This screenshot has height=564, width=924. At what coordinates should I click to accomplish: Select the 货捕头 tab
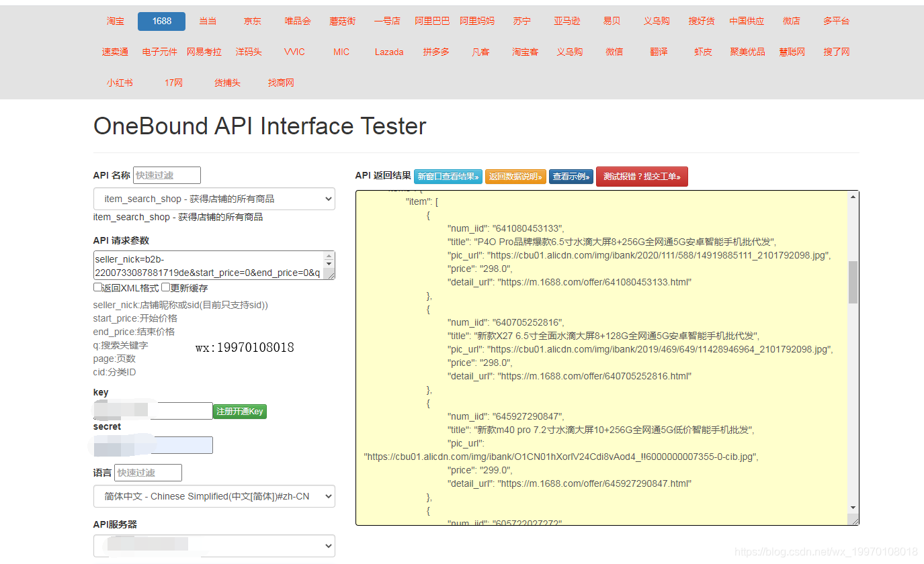(x=227, y=83)
